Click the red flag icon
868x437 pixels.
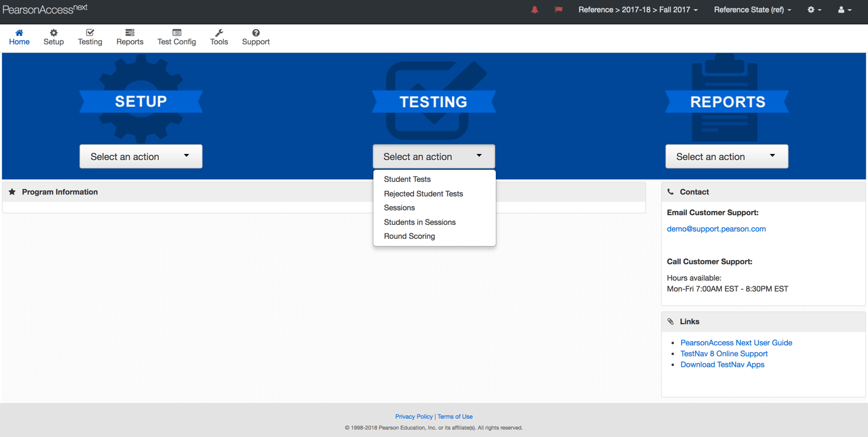pyautogui.click(x=558, y=10)
